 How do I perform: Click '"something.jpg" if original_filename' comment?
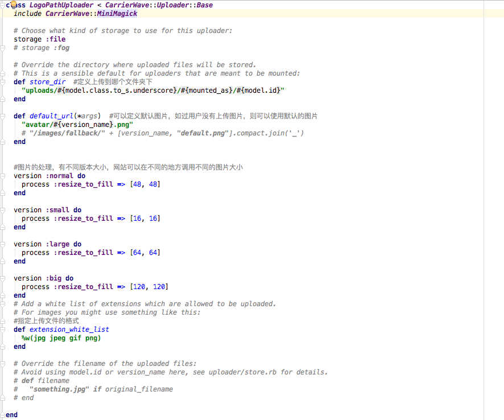click(101, 389)
